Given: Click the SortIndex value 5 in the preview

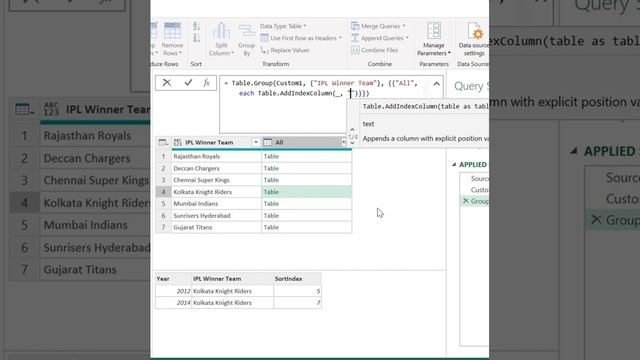Looking at the screenshot, I should coord(298,291).
